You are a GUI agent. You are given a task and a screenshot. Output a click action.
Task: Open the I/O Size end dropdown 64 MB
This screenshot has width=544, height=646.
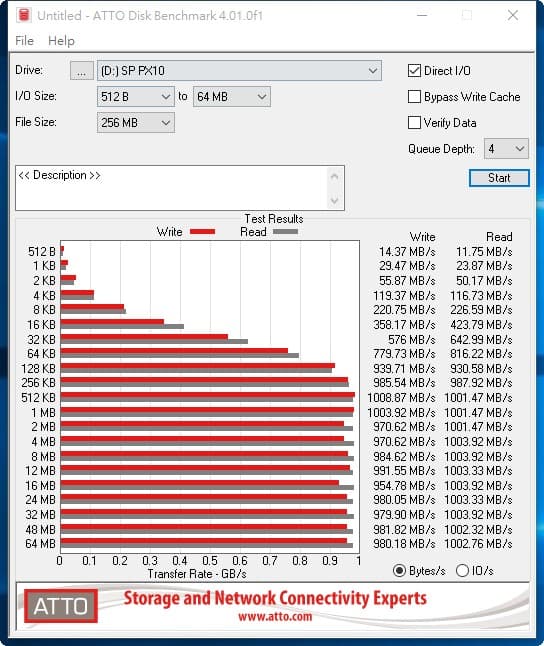coord(232,97)
